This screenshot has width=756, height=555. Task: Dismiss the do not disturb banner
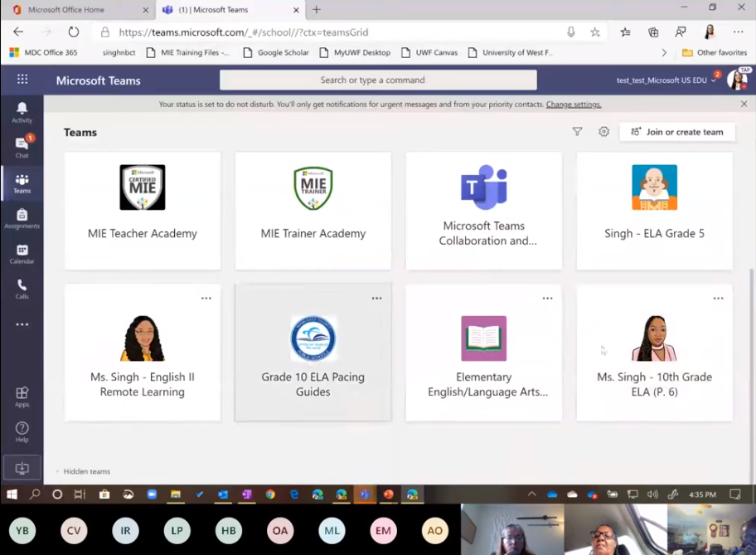pos(744,104)
